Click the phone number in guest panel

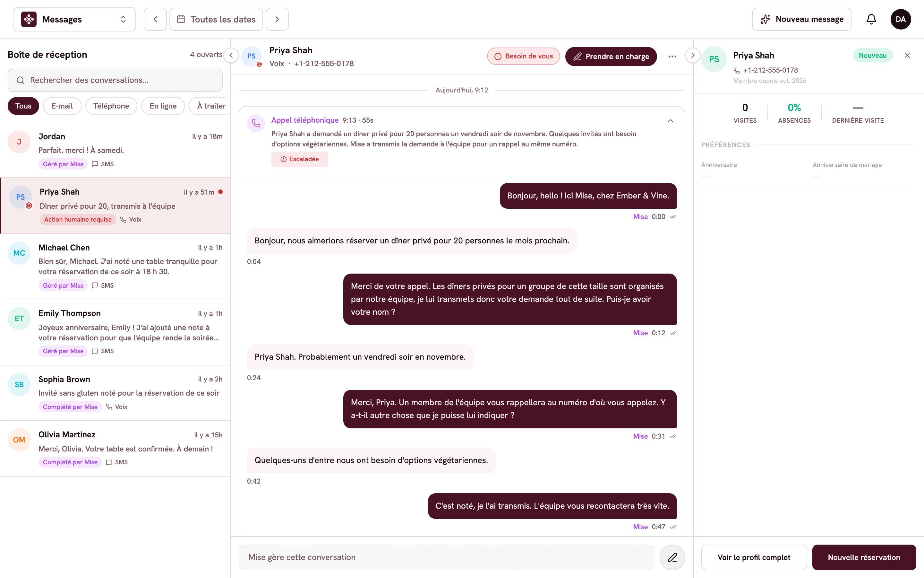tap(770, 70)
